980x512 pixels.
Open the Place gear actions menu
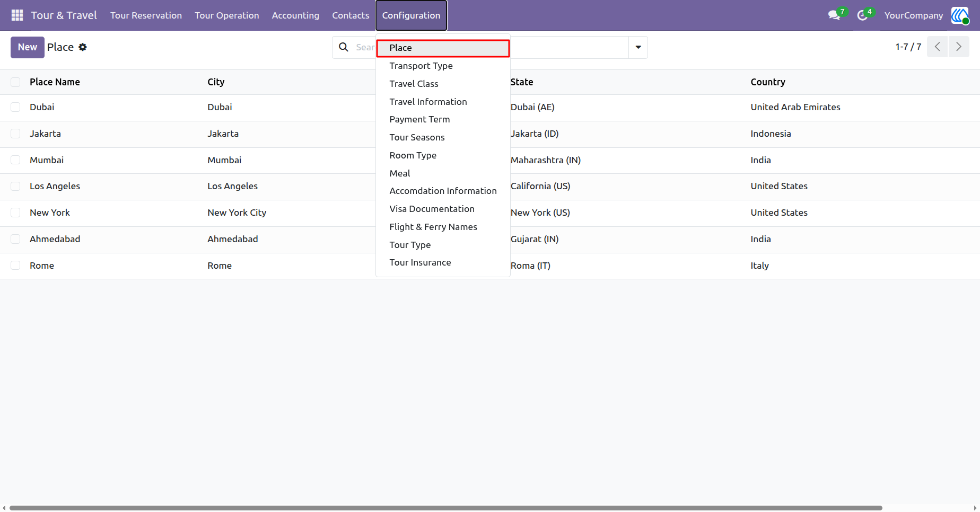pyautogui.click(x=83, y=47)
